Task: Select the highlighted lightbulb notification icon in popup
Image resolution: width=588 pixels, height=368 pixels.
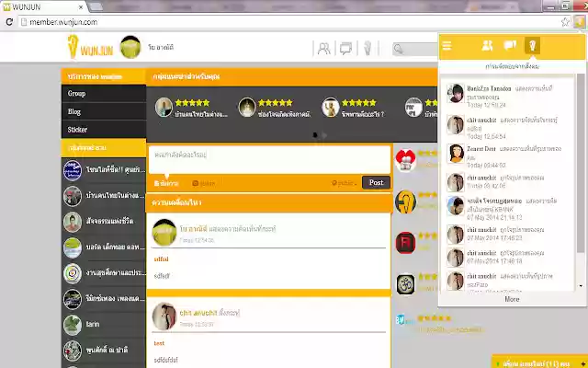Action: [x=532, y=46]
